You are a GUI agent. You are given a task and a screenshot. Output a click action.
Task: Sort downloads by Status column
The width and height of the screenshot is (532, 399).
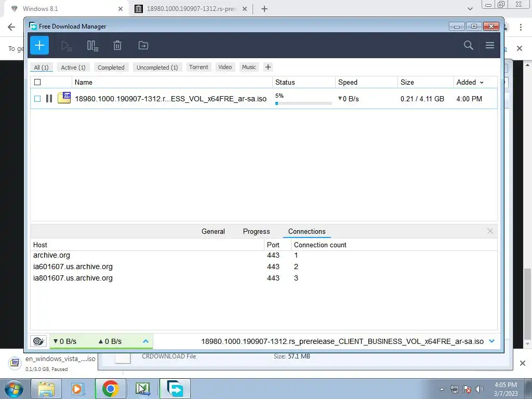pyautogui.click(x=303, y=82)
